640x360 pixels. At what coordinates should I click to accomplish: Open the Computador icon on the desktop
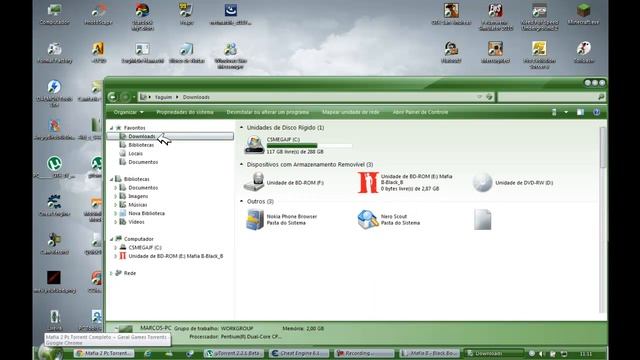point(54,14)
